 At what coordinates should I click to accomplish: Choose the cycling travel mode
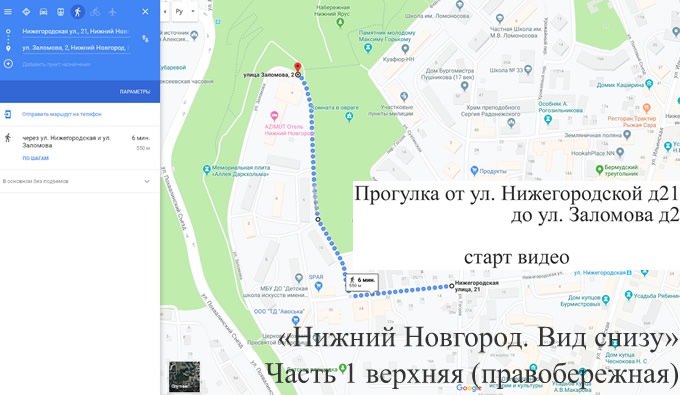click(95, 12)
